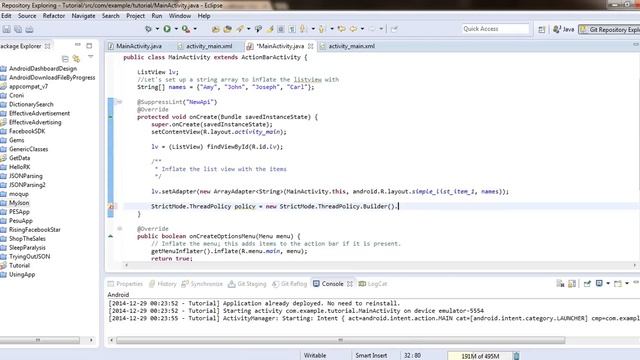Image resolution: width=640 pixels, height=360 pixels.
Task: Click the Previous Annotation arrow icon
Action: point(322,29)
